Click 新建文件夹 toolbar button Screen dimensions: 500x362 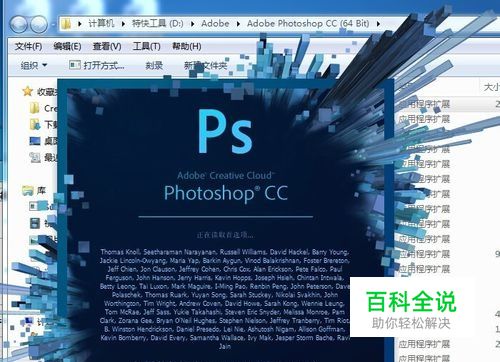tap(206, 65)
